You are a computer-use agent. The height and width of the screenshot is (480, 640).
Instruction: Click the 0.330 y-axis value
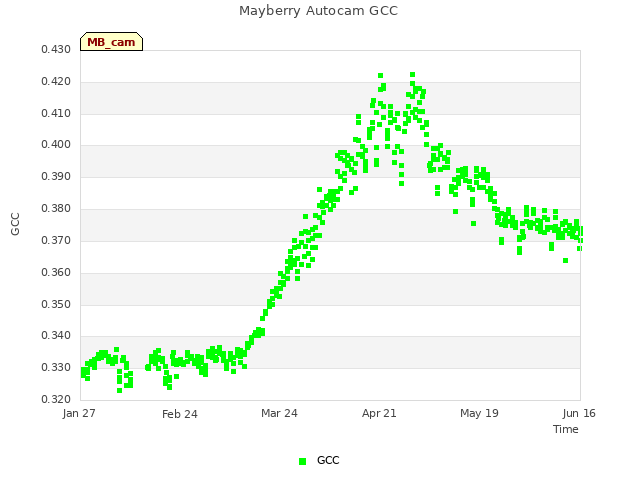(x=56, y=367)
